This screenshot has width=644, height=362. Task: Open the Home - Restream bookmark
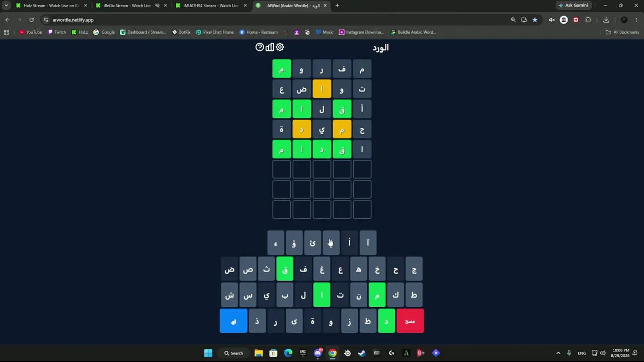click(259, 32)
